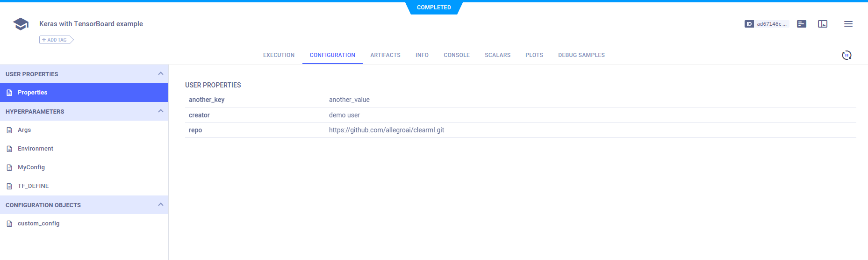Open the TF_DEFINE hyperparameters item
The height and width of the screenshot is (260, 868).
(33, 186)
